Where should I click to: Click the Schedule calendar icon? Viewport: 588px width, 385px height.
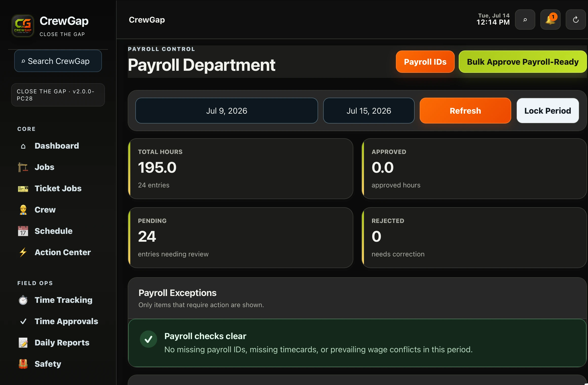23,231
